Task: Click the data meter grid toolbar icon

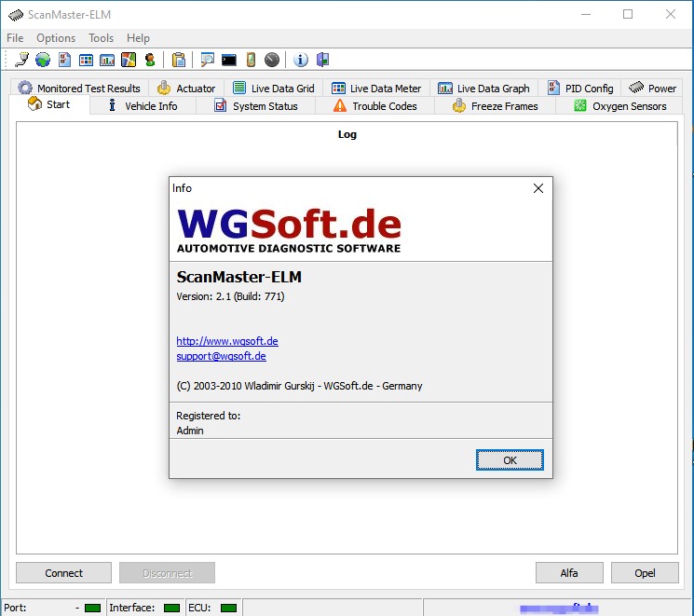Action: point(86,60)
